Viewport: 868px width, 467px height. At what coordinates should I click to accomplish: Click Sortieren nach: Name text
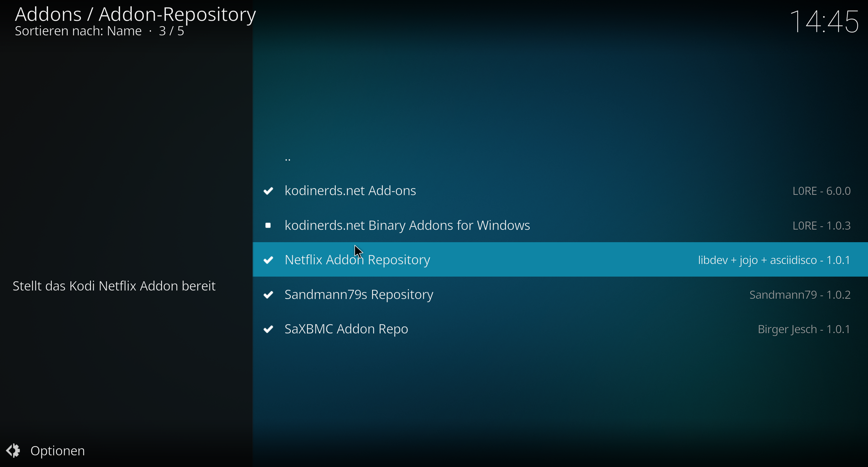tap(78, 31)
